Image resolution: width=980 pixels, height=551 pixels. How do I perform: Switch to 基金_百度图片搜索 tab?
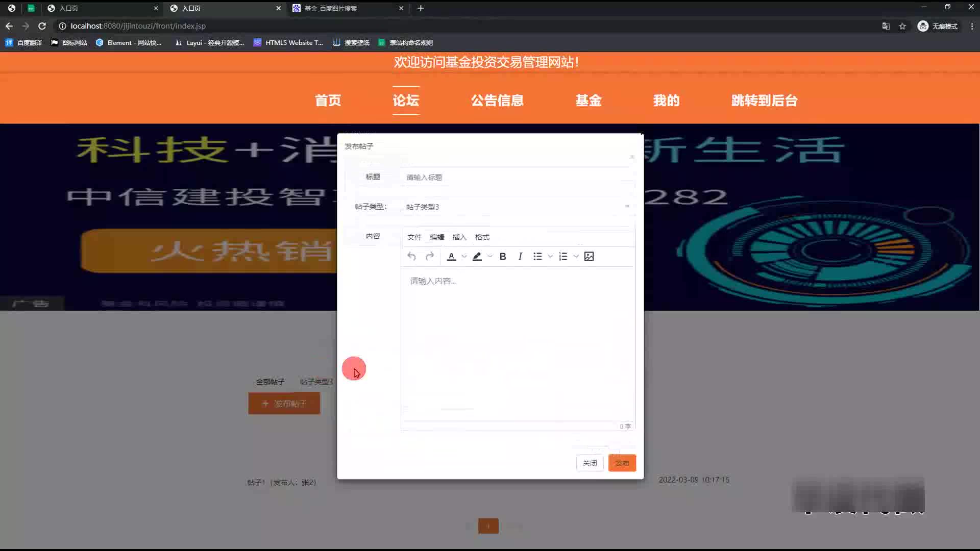347,8
